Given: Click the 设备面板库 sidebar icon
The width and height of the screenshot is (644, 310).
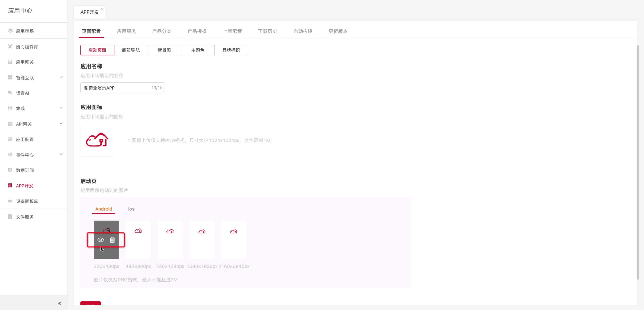Looking at the screenshot, I should [10, 201].
